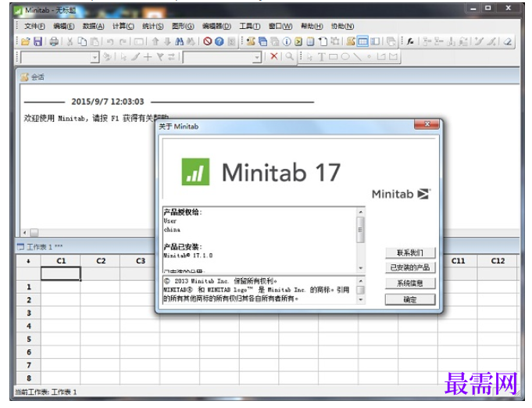Open the 协助(N) menu
The height and width of the screenshot is (408, 532).
(x=343, y=26)
